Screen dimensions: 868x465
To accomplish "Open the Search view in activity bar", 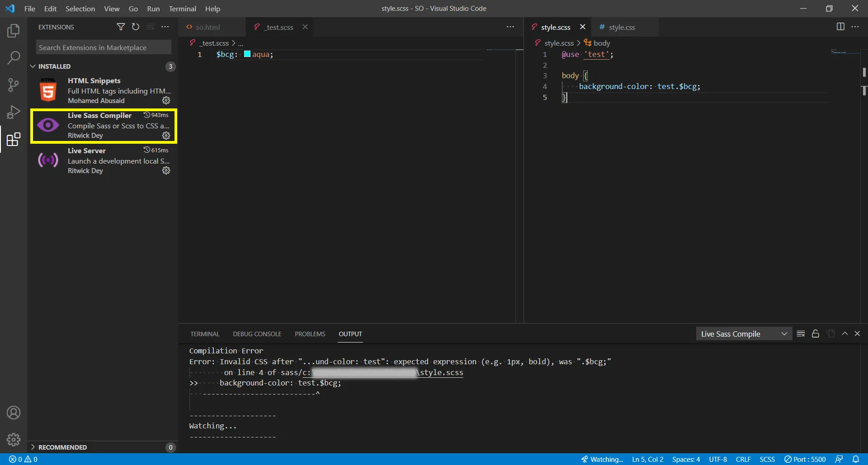I will coord(14,57).
